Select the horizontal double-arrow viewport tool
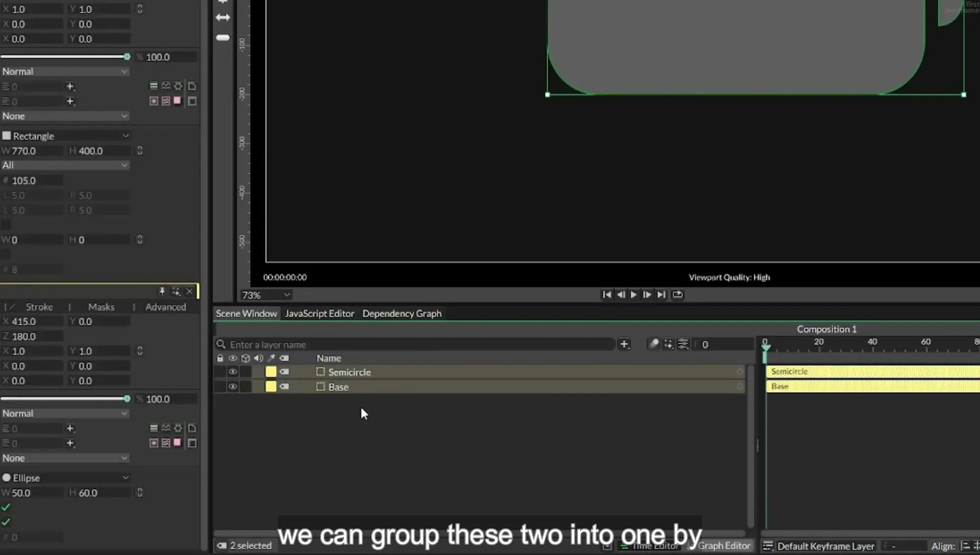The height and width of the screenshot is (555, 980). (223, 17)
